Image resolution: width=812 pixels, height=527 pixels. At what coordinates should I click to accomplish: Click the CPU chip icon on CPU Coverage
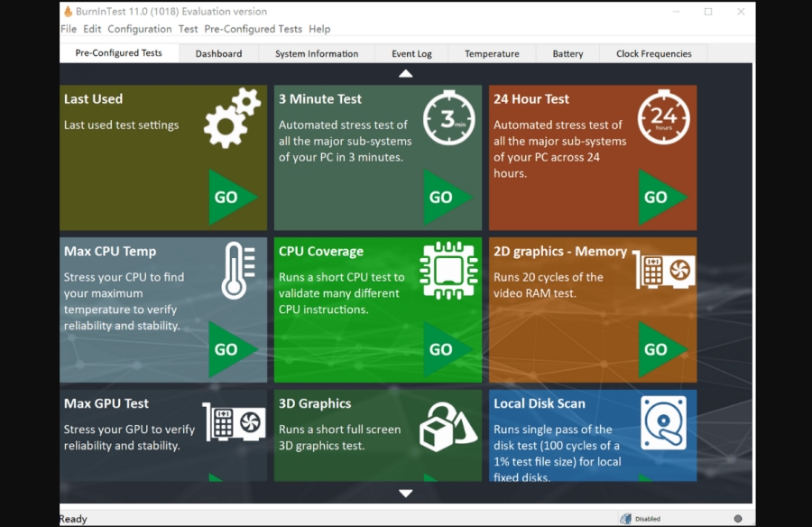[448, 270]
